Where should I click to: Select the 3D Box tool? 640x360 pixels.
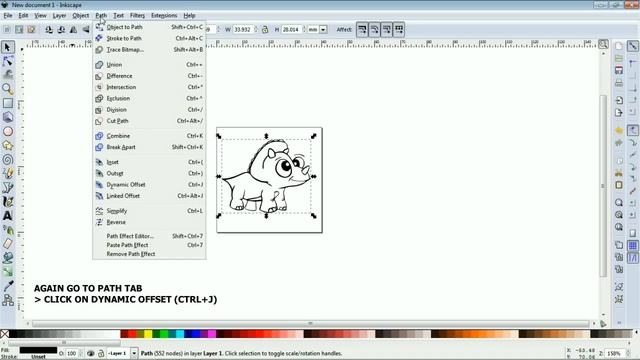click(x=7, y=117)
